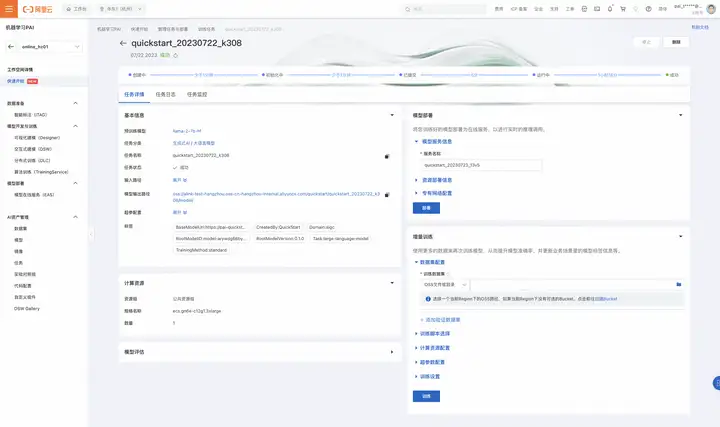Expand the 超参数配置 section in 增量训练
The image size is (720, 427).
(429, 362)
